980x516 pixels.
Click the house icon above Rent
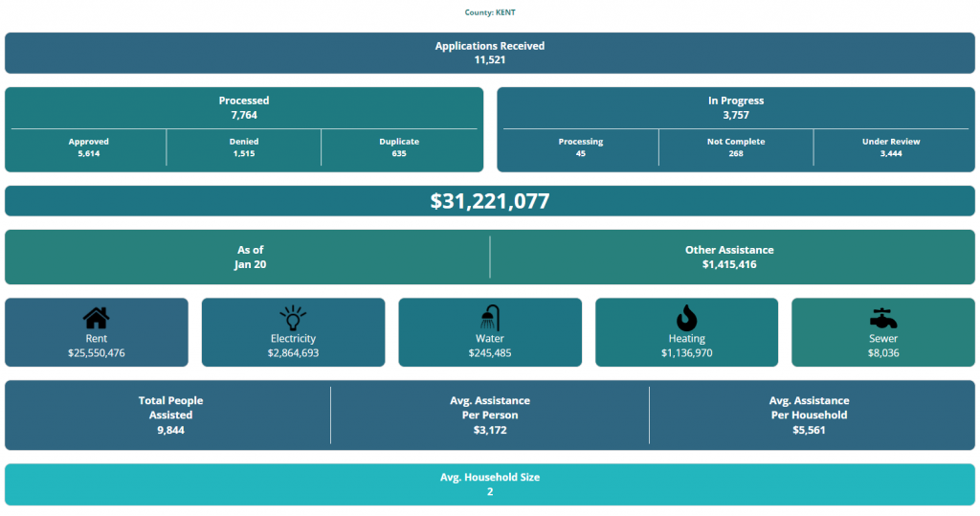coord(96,318)
